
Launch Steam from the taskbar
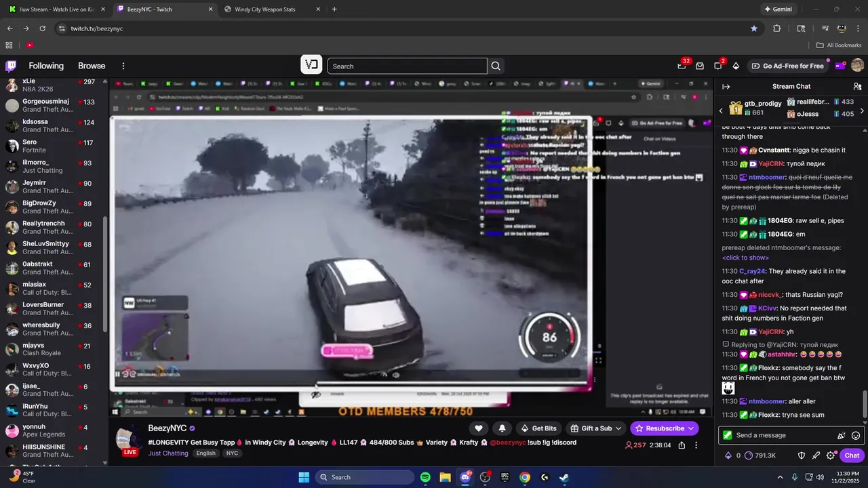(x=564, y=477)
